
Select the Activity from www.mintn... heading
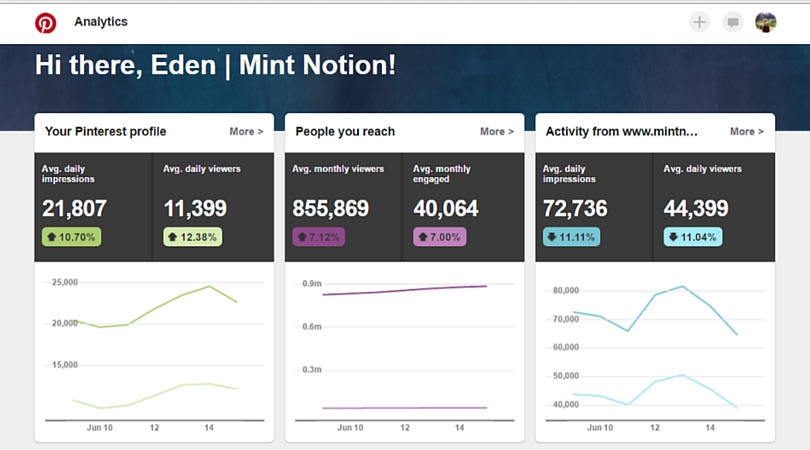point(621,132)
